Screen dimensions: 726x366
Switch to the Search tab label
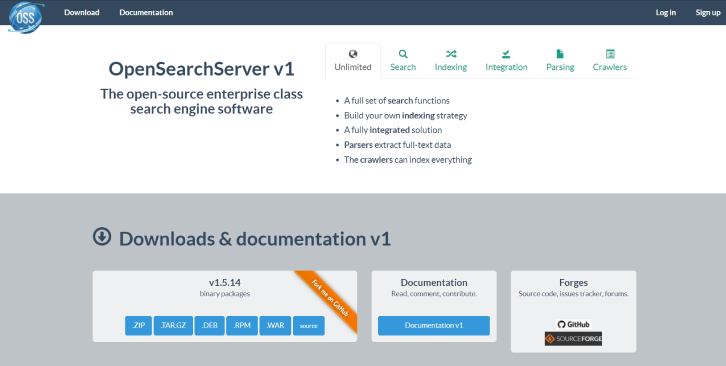tap(403, 67)
